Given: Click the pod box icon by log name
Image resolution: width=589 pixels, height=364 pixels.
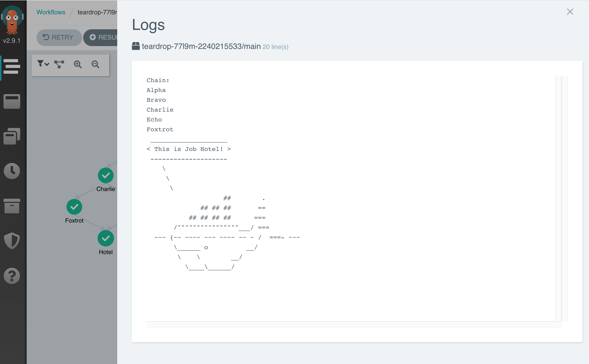Looking at the screenshot, I should point(136,46).
